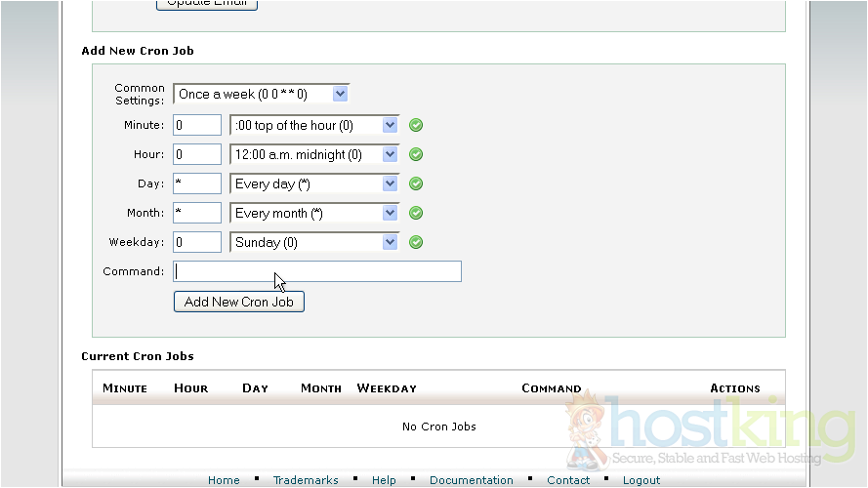Screen dimensions: 868x488
Task: Open the 'Every month (*)' dropdown
Action: (x=314, y=213)
